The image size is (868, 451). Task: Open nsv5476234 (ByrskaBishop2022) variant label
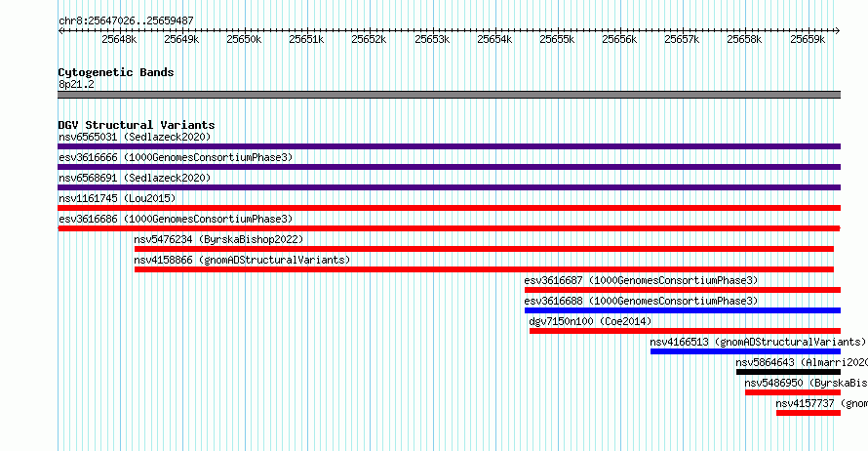coord(218,239)
